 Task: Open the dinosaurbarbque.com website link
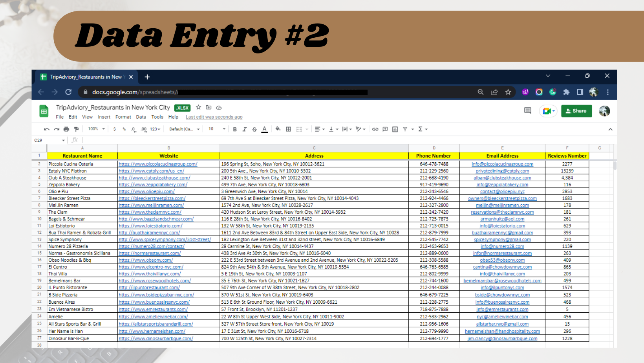tap(156, 339)
